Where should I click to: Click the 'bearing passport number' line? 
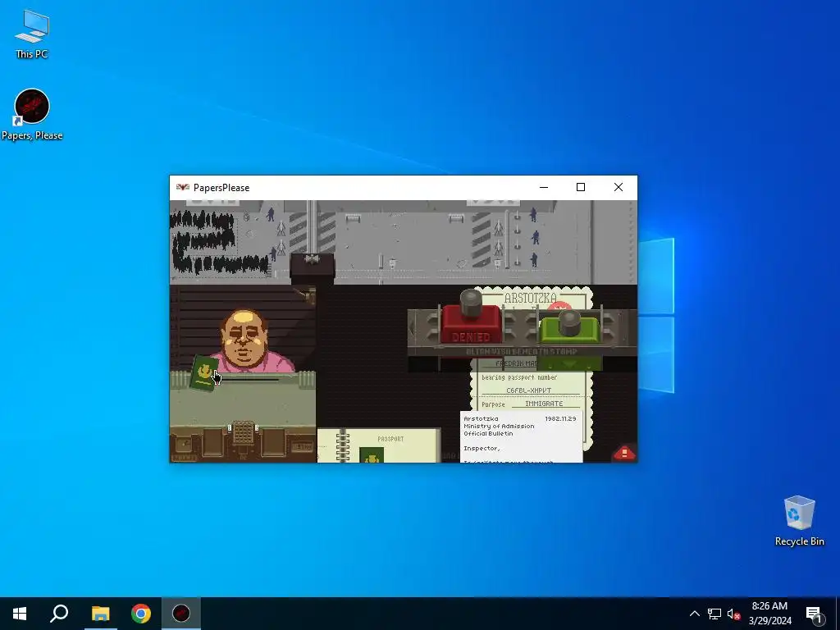point(519,377)
